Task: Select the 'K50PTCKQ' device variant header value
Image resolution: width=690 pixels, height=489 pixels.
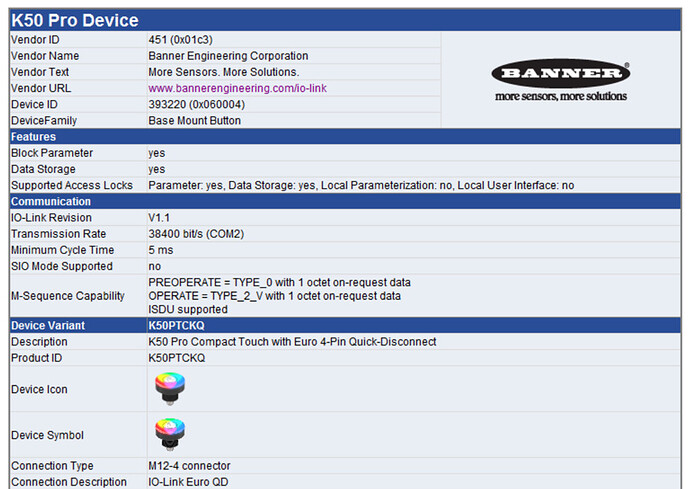Action: point(176,325)
